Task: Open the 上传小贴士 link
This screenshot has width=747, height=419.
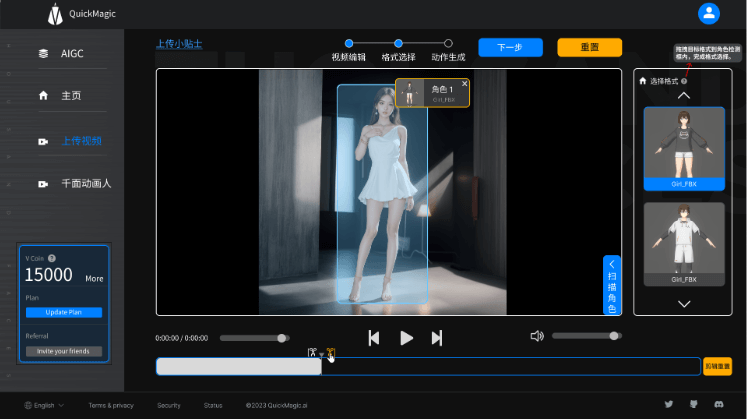Action: (179, 44)
